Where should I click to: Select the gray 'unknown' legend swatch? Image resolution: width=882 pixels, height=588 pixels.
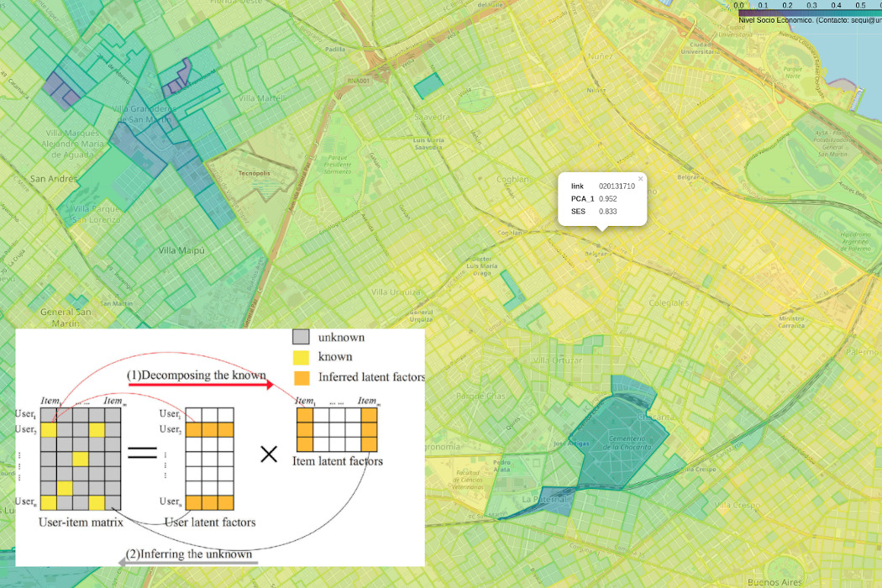point(302,337)
